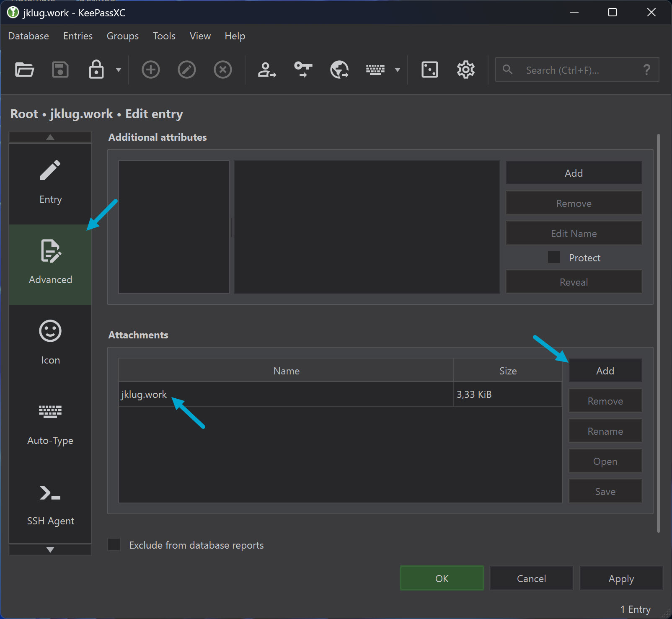Click Remove in Attachments section

pos(605,401)
